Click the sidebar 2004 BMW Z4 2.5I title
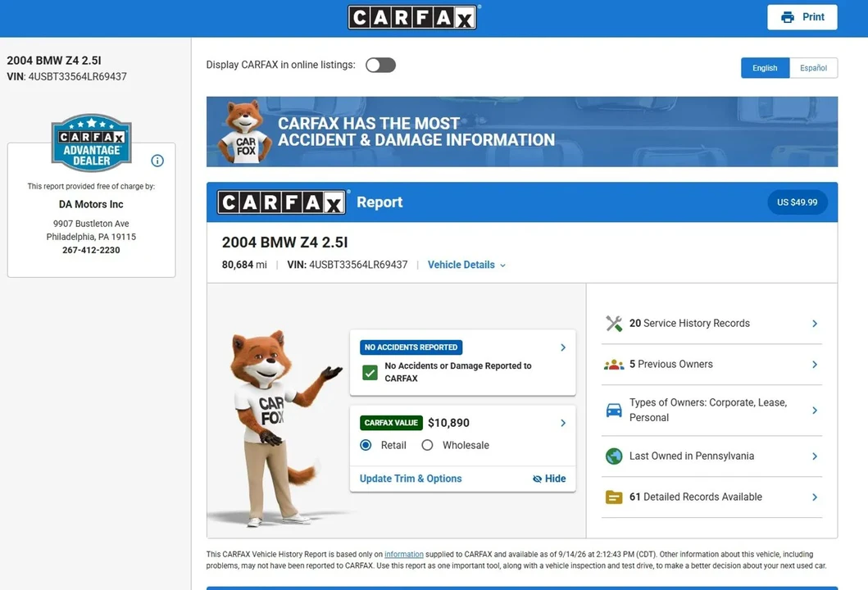868x590 pixels. (54, 61)
